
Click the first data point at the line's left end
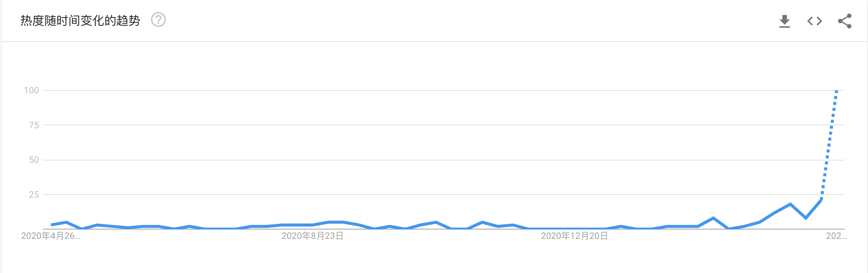(51, 225)
